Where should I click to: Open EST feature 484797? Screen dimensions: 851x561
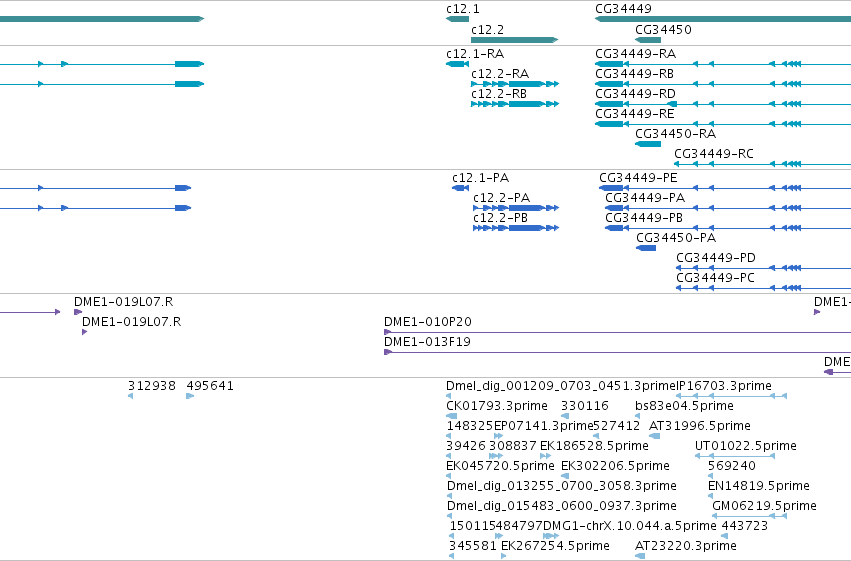519,527
